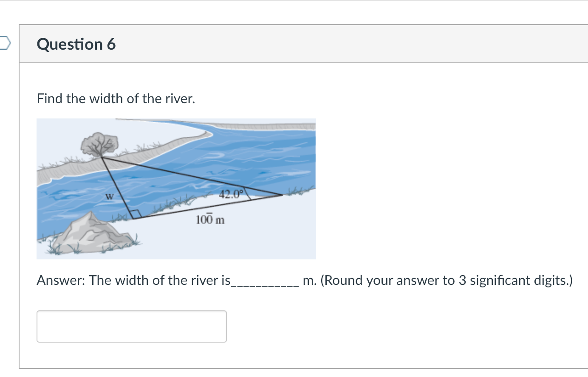Click inside the answer input box
The width and height of the screenshot is (588, 377).
click(132, 326)
